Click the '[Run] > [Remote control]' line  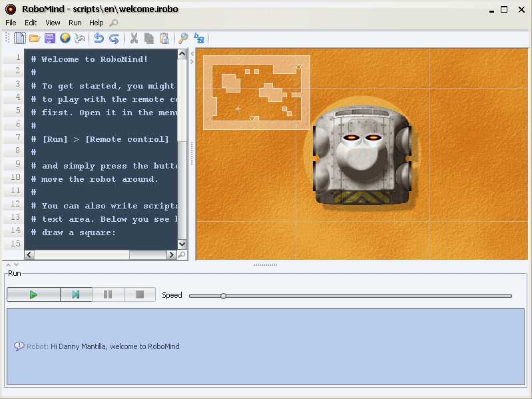pos(100,139)
